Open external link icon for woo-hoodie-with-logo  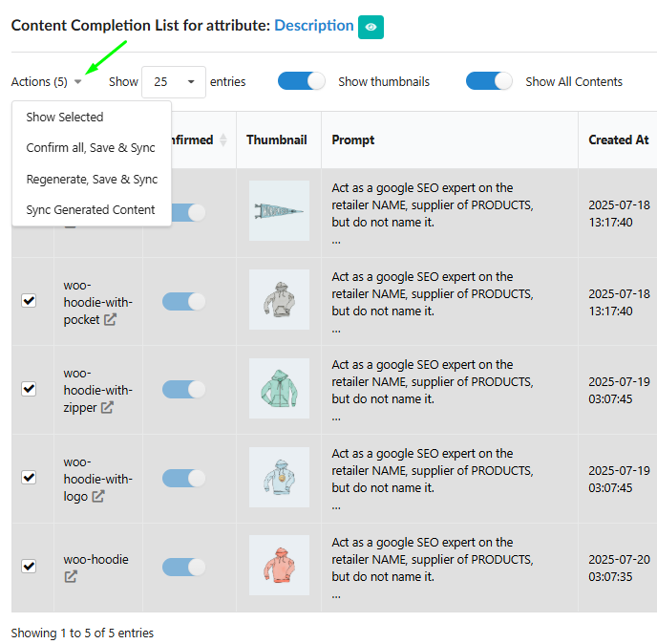[97, 497]
